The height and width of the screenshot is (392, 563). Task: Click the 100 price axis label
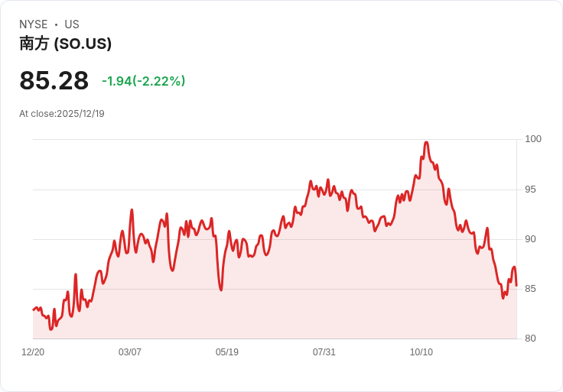click(x=533, y=139)
